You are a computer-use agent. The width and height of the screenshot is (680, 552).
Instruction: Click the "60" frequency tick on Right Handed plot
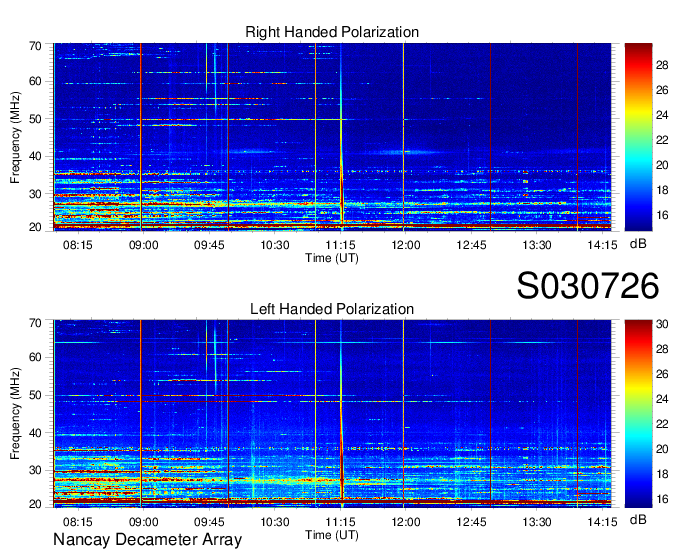35,82
